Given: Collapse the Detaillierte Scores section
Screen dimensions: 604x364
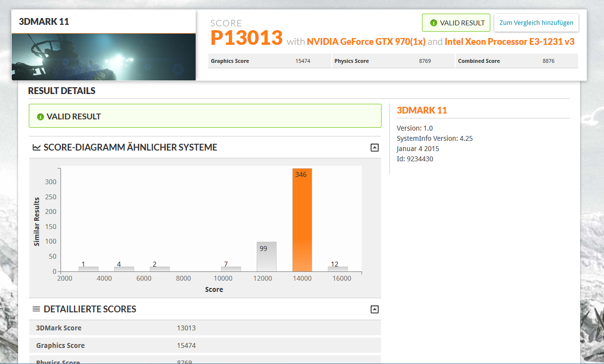Looking at the screenshot, I should (x=375, y=309).
